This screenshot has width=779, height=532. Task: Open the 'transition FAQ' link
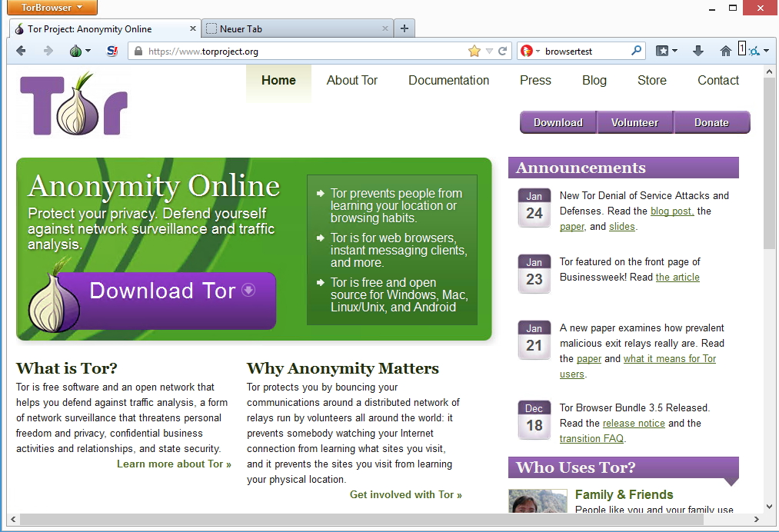click(591, 439)
